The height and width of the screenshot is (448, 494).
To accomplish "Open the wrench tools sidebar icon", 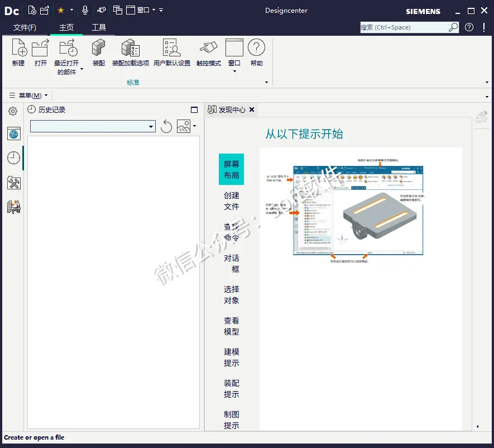I will point(14,183).
